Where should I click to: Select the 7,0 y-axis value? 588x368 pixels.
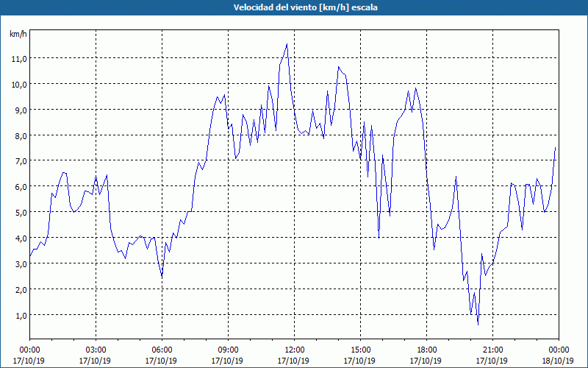point(21,161)
